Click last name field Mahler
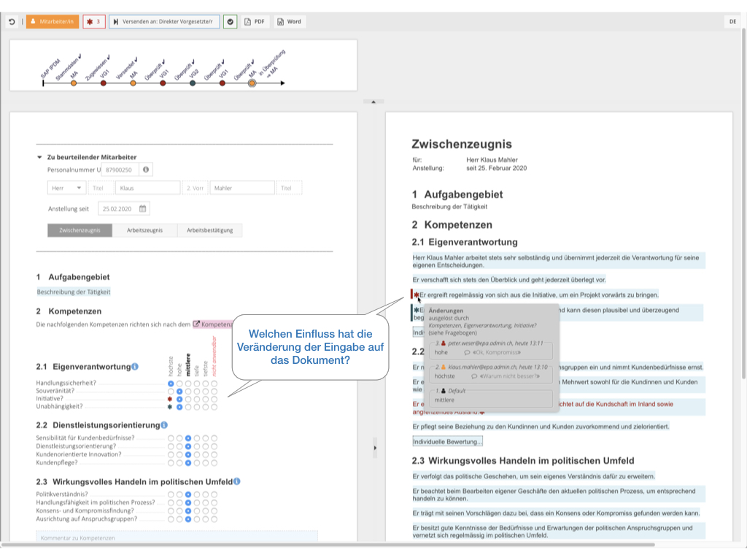 242,188
